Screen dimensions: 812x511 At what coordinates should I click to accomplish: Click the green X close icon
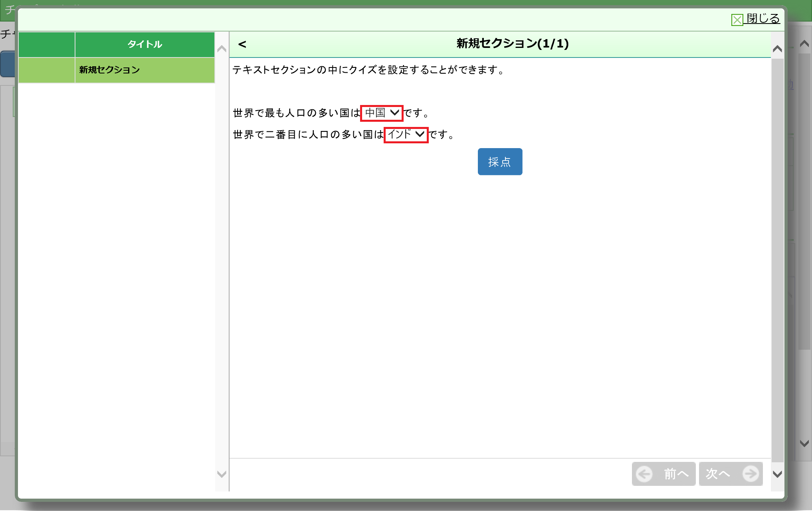(x=737, y=20)
